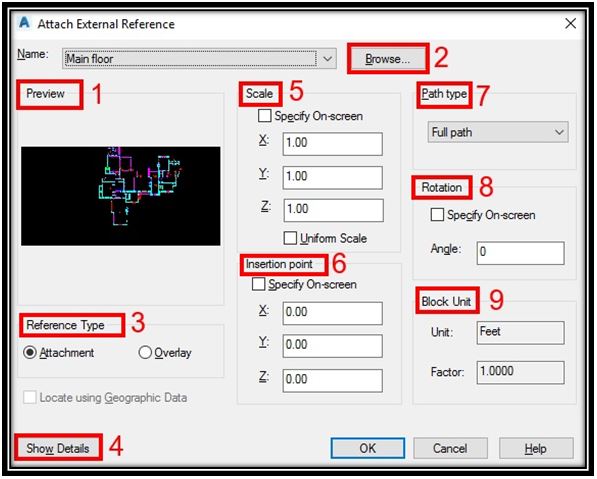Viewport: 597px width, 479px height.
Task: Click the Scale X input field
Action: [x=332, y=144]
